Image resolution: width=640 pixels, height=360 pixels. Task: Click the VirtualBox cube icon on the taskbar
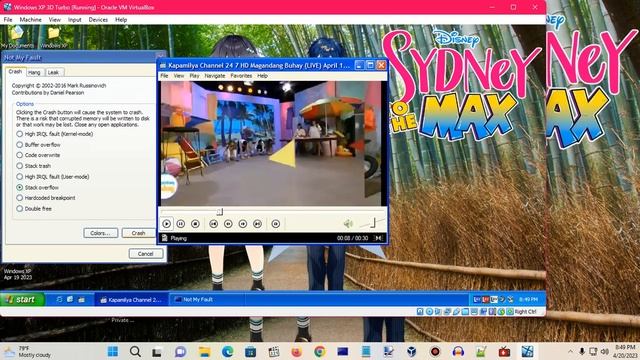point(412,351)
